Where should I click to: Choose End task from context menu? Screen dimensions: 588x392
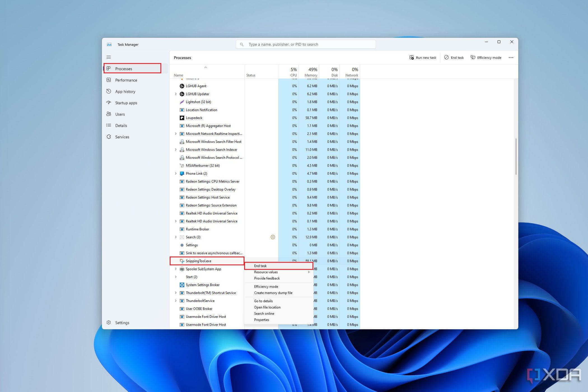(x=279, y=266)
